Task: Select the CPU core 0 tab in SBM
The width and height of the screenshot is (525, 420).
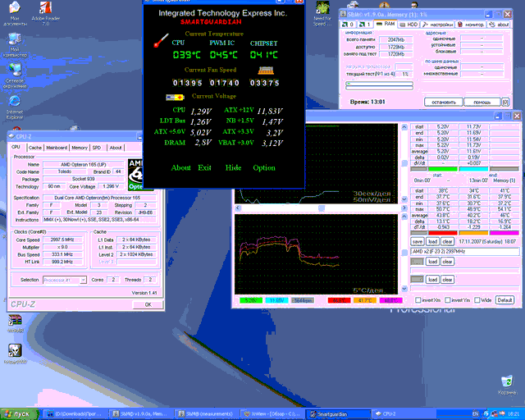Action: tap(347, 24)
